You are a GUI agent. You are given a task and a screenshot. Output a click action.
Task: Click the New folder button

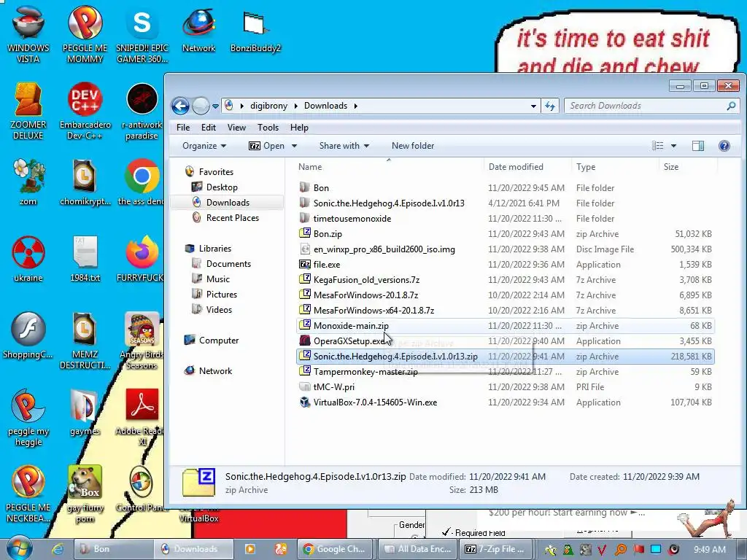pos(413,146)
